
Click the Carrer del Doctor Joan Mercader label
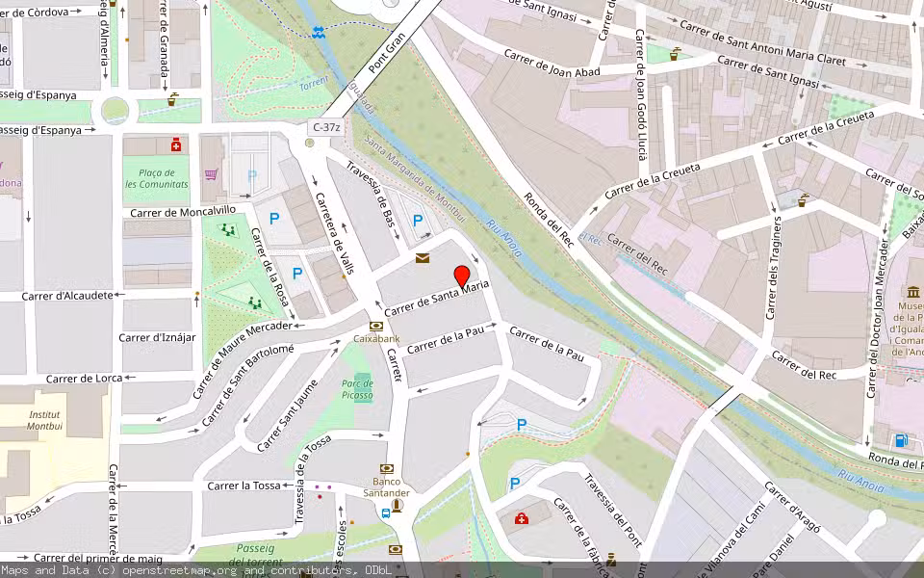[x=877, y=319]
